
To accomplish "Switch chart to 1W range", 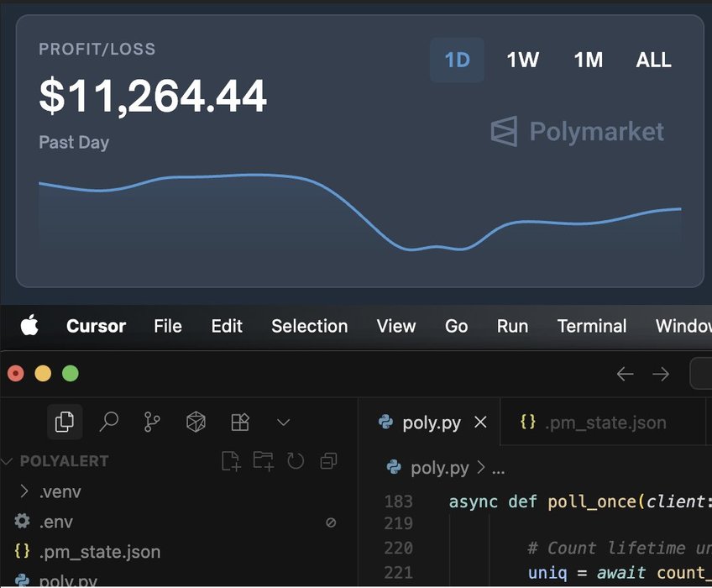I will (522, 60).
